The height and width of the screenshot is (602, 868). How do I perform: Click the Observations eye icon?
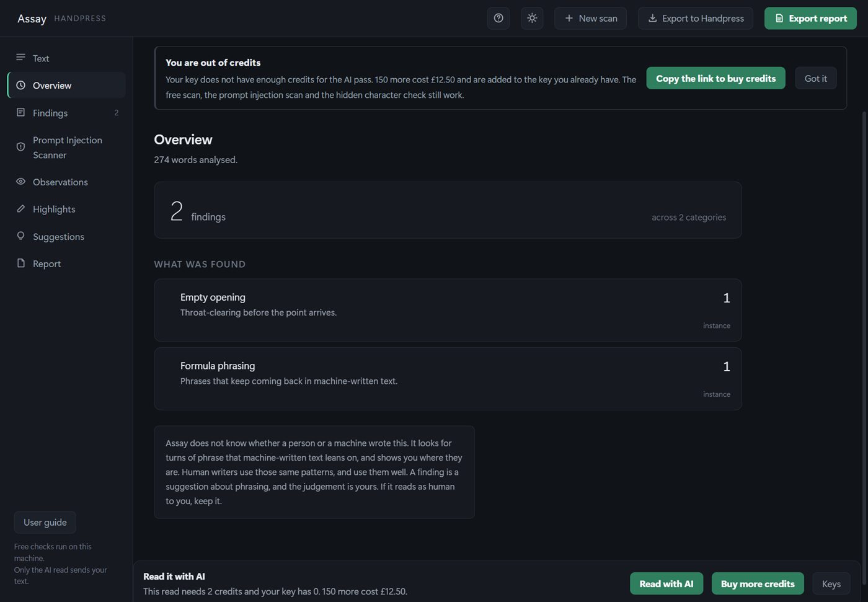tap(20, 182)
